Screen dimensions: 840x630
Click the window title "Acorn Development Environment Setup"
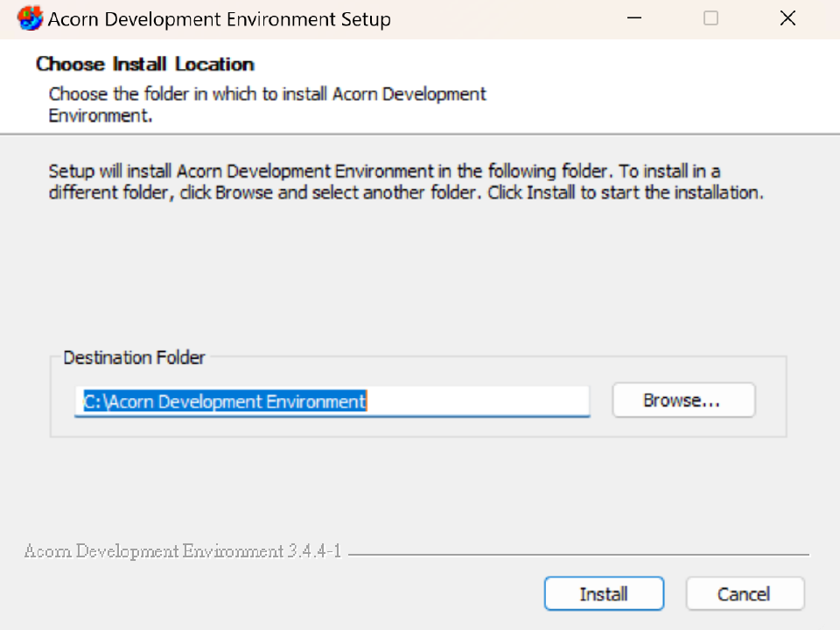click(220, 18)
